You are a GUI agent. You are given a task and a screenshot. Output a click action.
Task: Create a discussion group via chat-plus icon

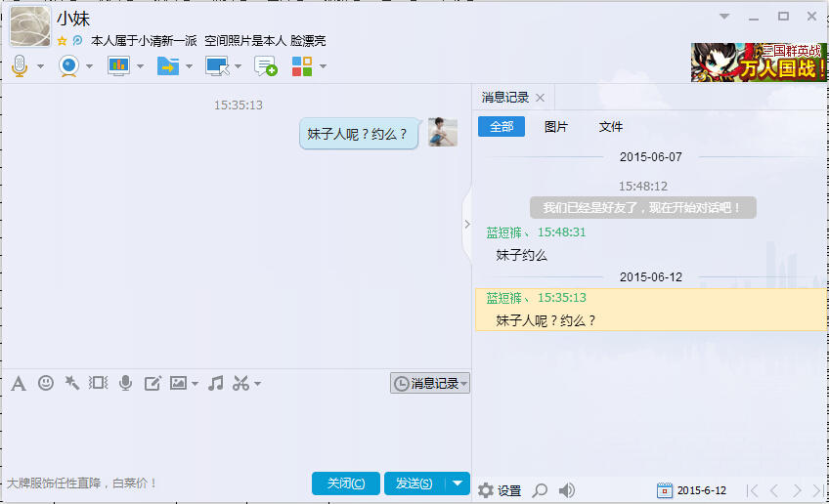click(265, 66)
